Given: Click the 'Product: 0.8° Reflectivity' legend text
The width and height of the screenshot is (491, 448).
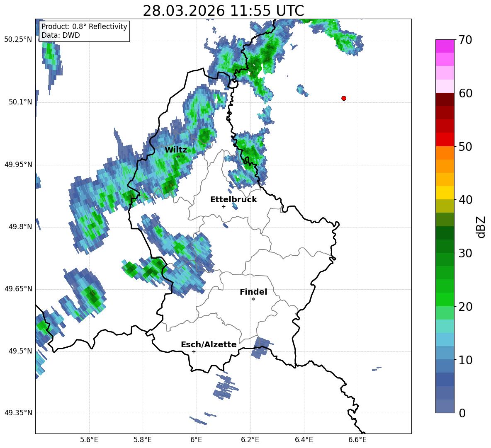Looking at the screenshot, I should pos(84,26).
